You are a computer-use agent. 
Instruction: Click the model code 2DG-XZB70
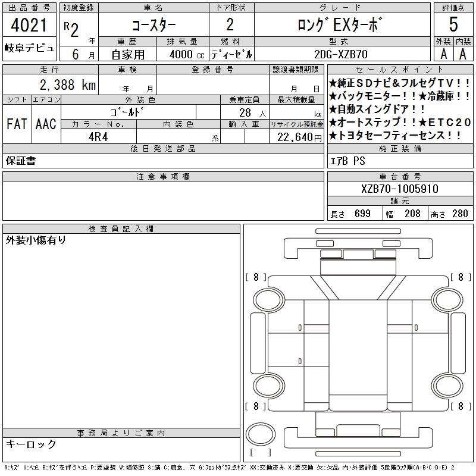pos(340,54)
